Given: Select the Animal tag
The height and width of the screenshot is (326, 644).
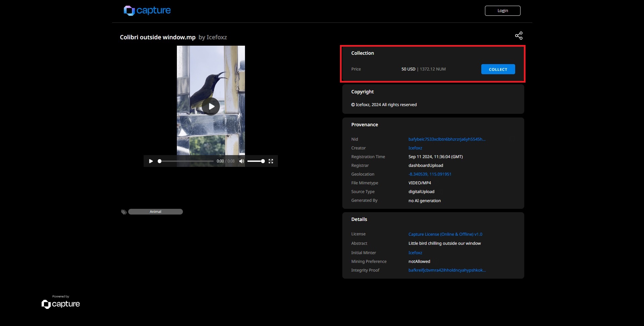Looking at the screenshot, I should 155,212.
